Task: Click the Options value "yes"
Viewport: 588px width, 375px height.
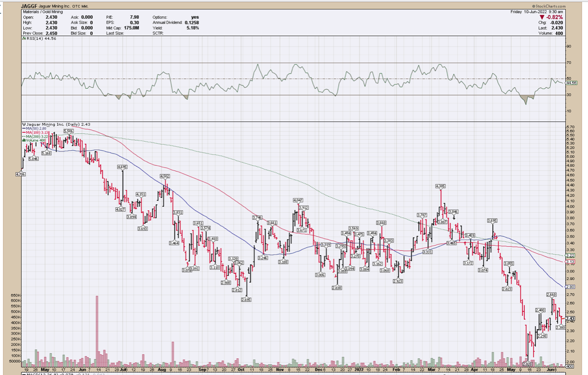Action: pyautogui.click(x=195, y=17)
